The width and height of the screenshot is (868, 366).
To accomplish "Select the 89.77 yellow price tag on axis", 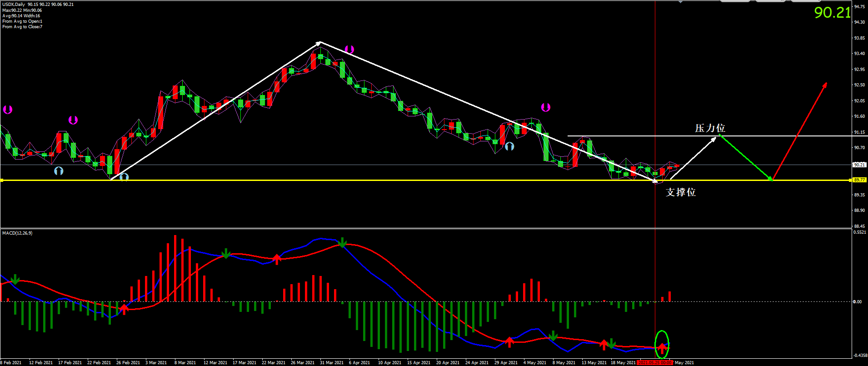I will coord(859,180).
